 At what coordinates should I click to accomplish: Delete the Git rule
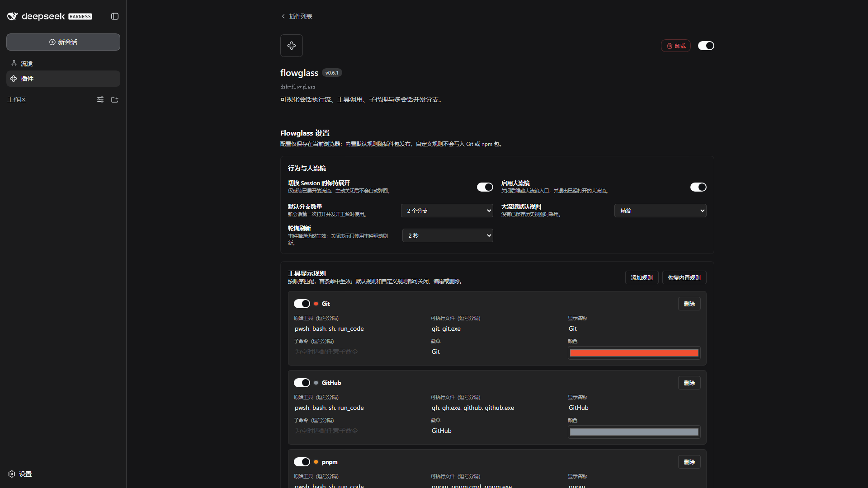[x=689, y=304]
